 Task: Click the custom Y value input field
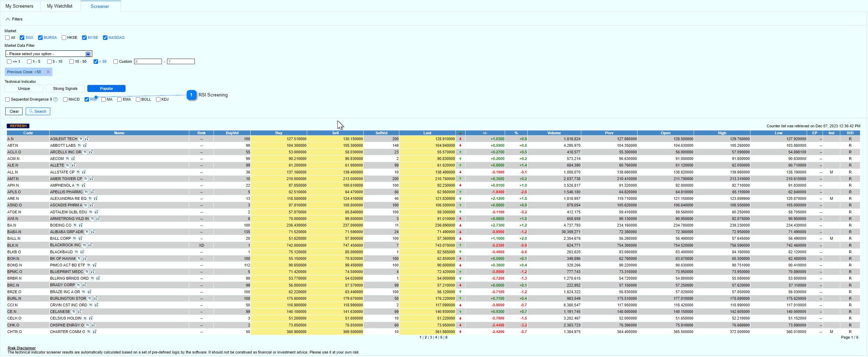point(181,61)
